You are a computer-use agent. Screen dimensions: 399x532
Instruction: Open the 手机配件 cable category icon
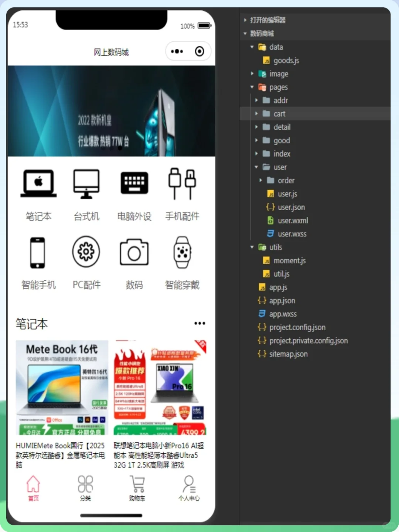point(182,184)
